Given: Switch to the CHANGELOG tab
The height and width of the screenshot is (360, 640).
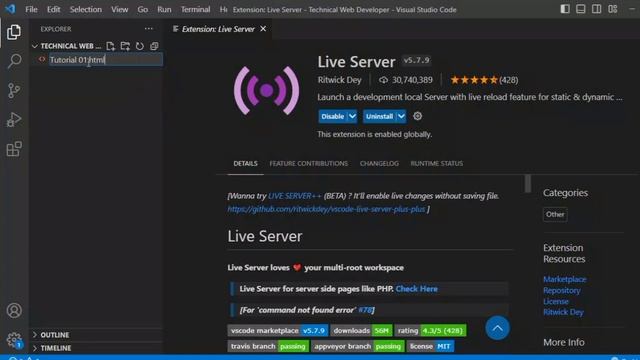Looking at the screenshot, I should coord(379,163).
